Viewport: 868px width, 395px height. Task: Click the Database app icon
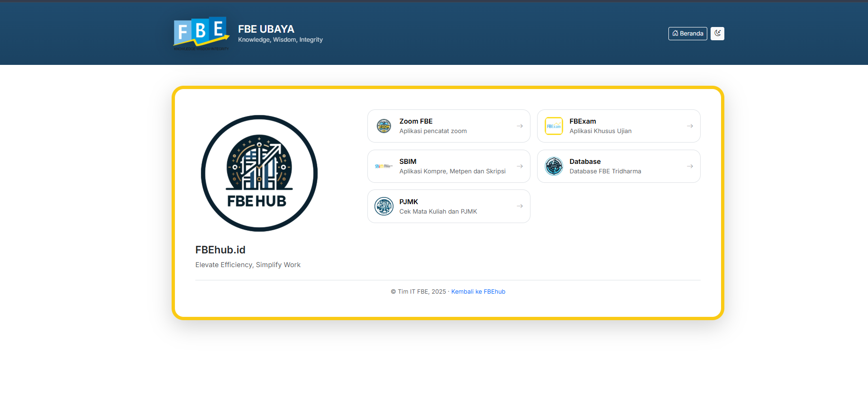click(x=554, y=166)
